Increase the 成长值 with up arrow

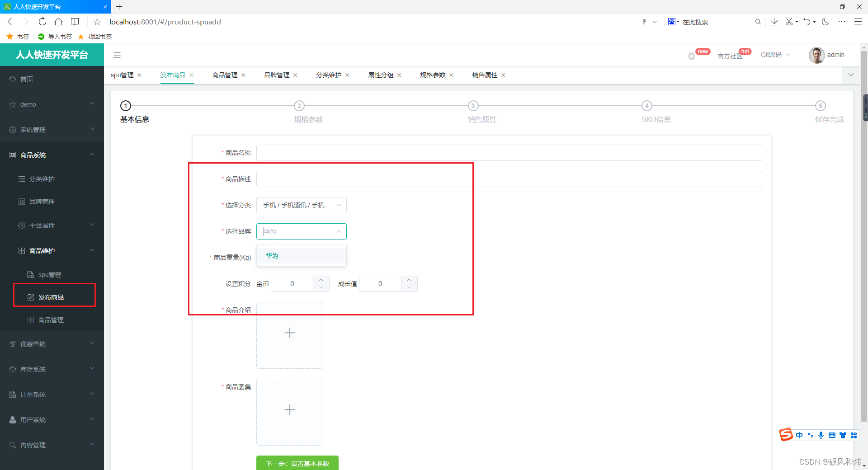tap(409, 280)
